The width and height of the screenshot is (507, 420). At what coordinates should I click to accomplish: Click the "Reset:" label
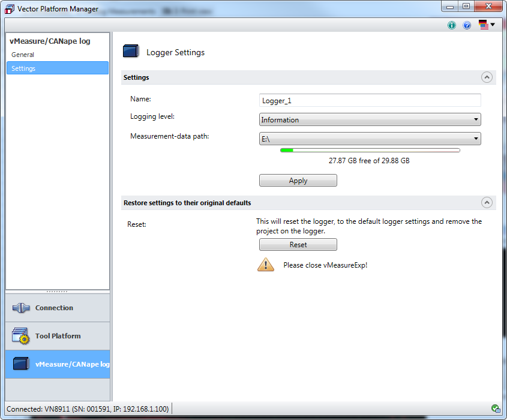(137, 224)
